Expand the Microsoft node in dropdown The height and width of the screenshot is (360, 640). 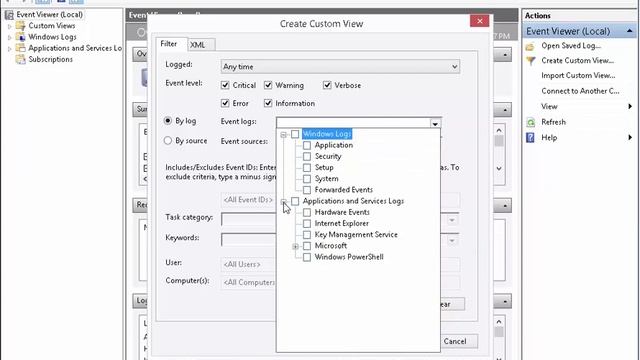click(296, 246)
